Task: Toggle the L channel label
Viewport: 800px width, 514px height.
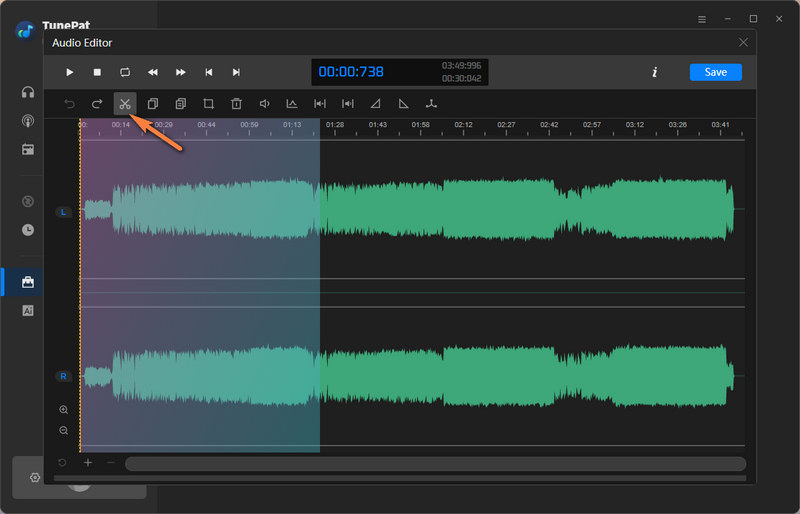Action: (x=63, y=212)
